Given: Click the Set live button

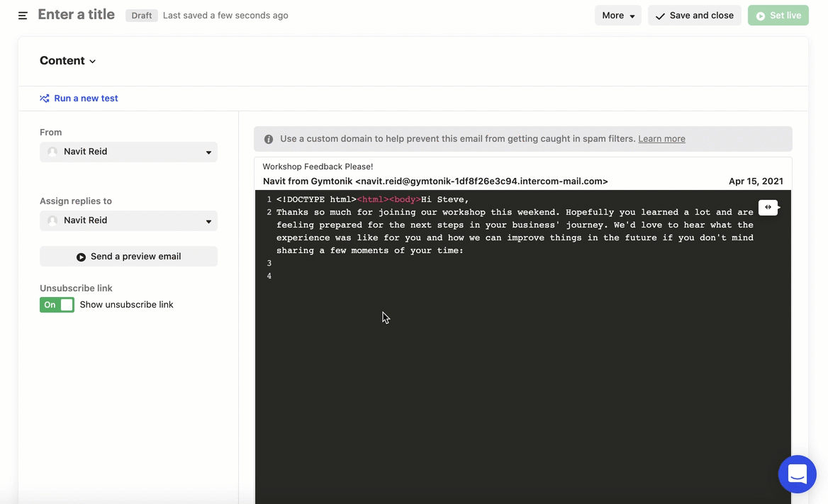Looking at the screenshot, I should (x=778, y=16).
